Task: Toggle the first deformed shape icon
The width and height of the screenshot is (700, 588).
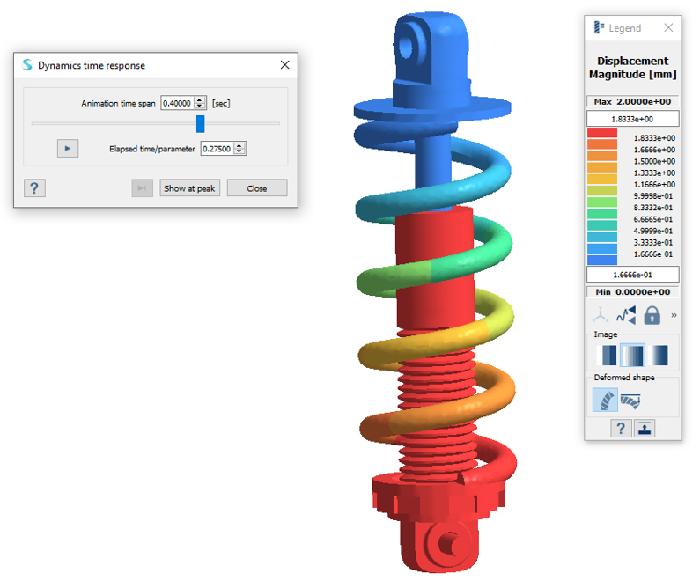Action: 605,401
